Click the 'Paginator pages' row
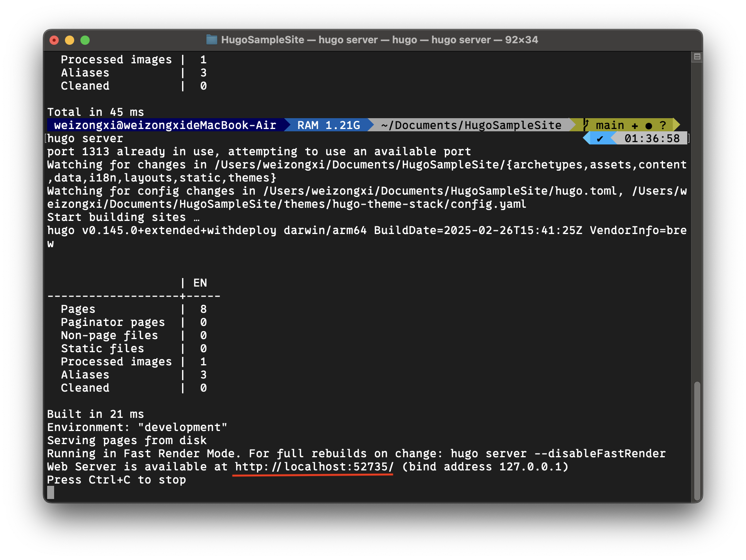Viewport: 746px width, 560px height. tap(134, 322)
